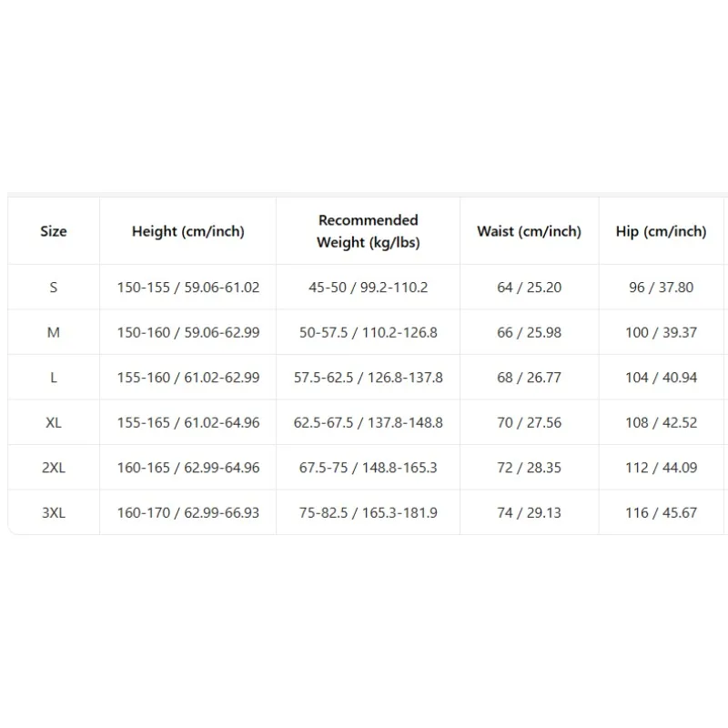
Task: Click the Size column header
Action: (54, 231)
